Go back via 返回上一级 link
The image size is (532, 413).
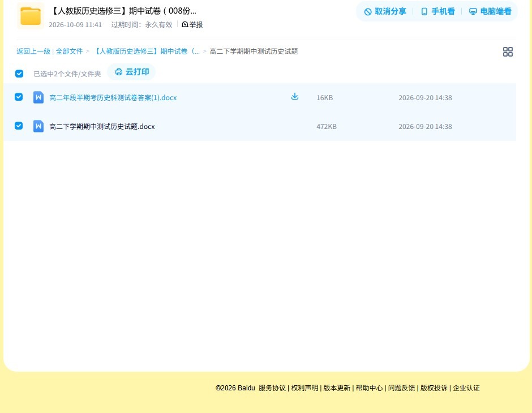[33, 51]
